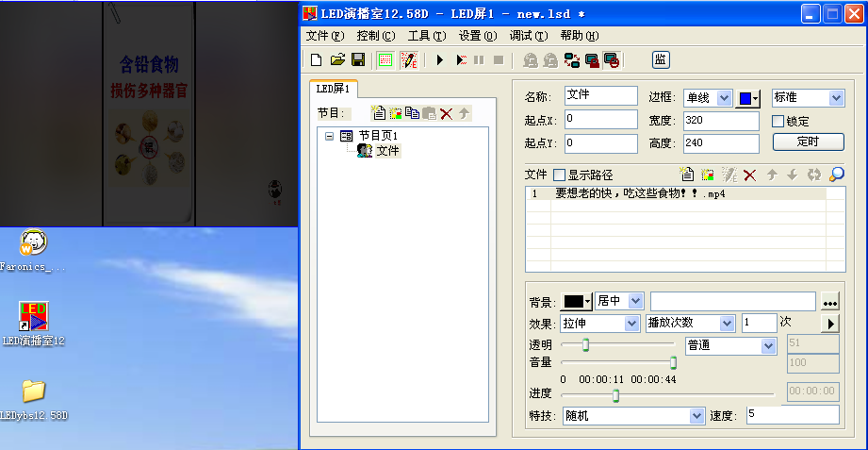Open the 普通 transparency mode dropdown

pyautogui.click(x=768, y=346)
